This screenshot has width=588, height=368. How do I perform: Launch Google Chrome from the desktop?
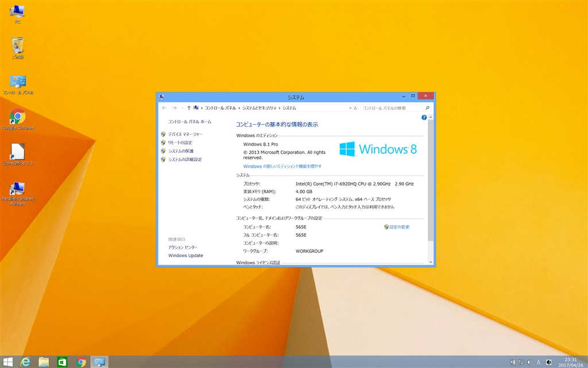[x=18, y=117]
